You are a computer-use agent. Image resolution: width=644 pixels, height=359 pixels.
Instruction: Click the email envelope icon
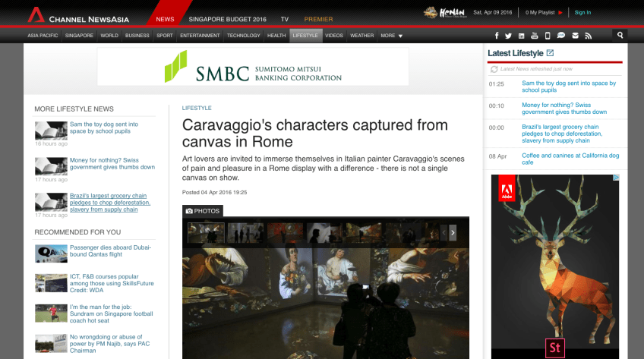[576, 36]
